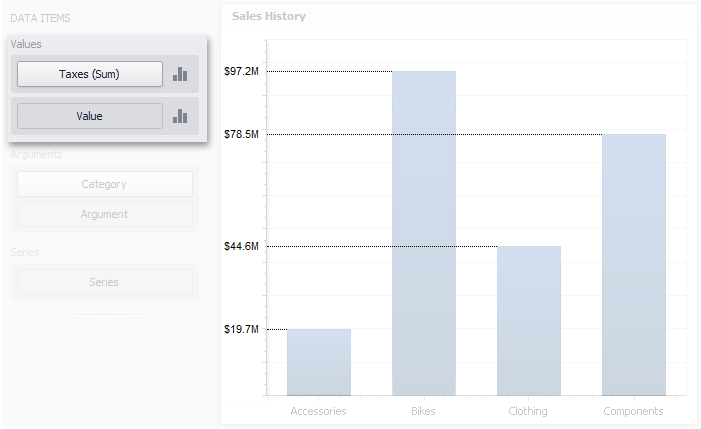This screenshot has height=429, width=701.
Task: Click the Series placeholder box
Action: (x=104, y=282)
